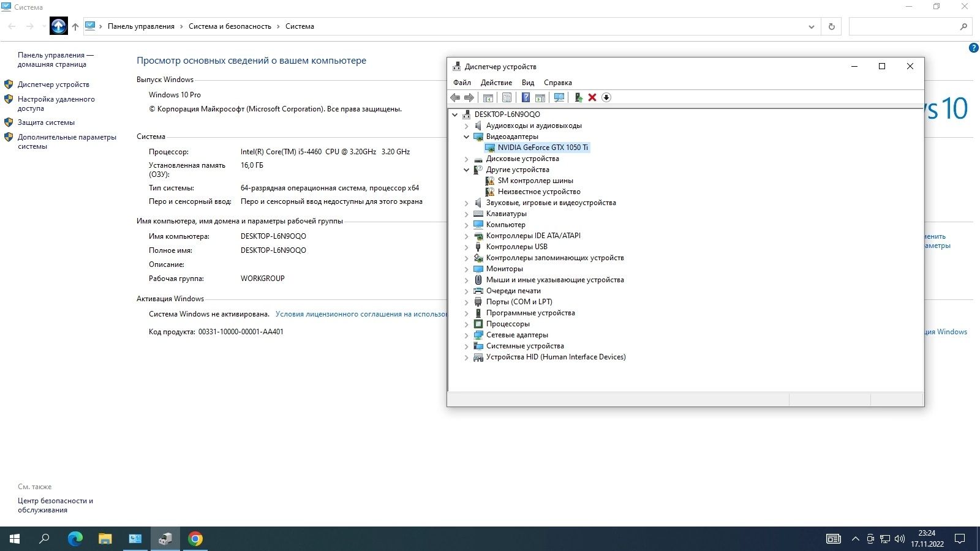Expand Дисковые устройства node
The height and width of the screenshot is (551, 980).
click(466, 159)
